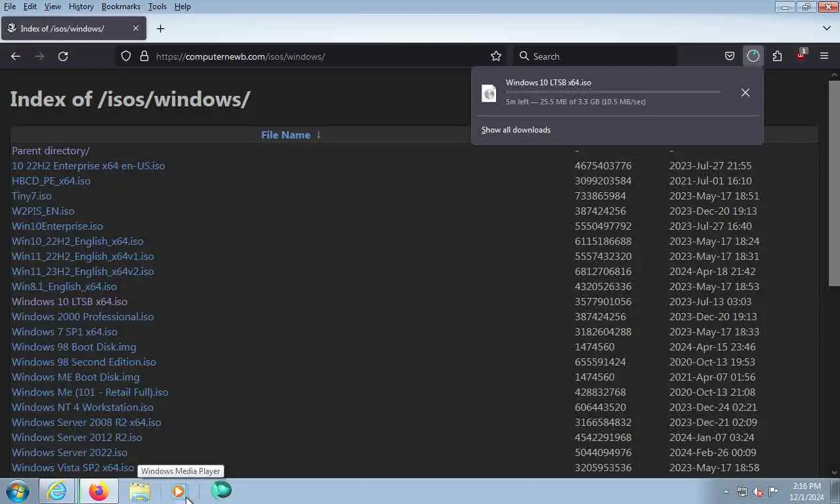Click the downloading ISO file icon
This screenshot has height=504, width=840.
pyautogui.click(x=489, y=93)
